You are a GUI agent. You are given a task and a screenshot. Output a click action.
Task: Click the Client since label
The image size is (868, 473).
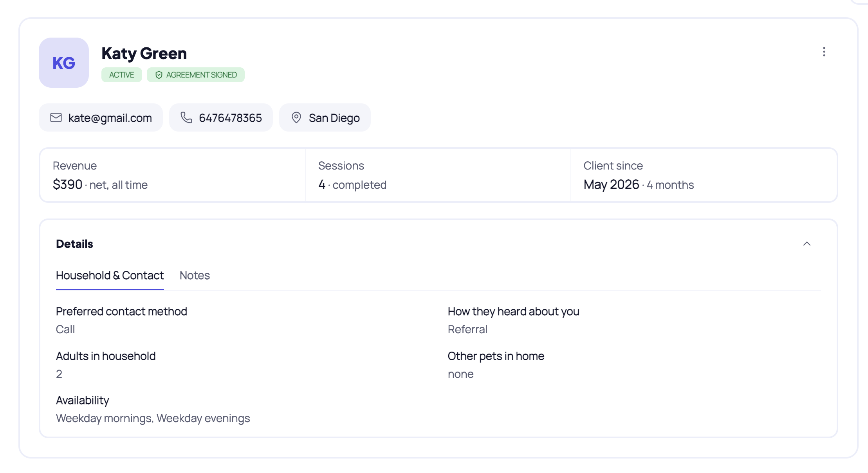[x=613, y=166]
